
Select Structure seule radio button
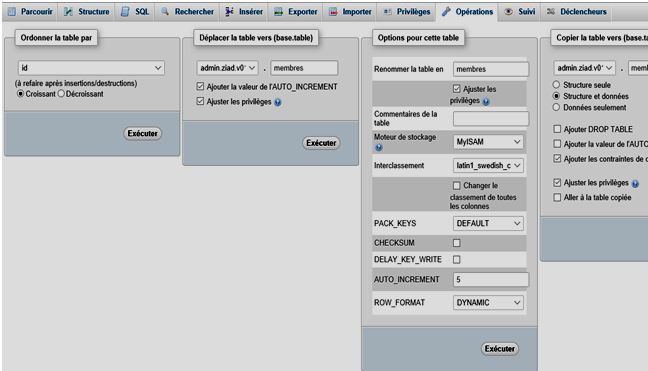pyautogui.click(x=556, y=85)
